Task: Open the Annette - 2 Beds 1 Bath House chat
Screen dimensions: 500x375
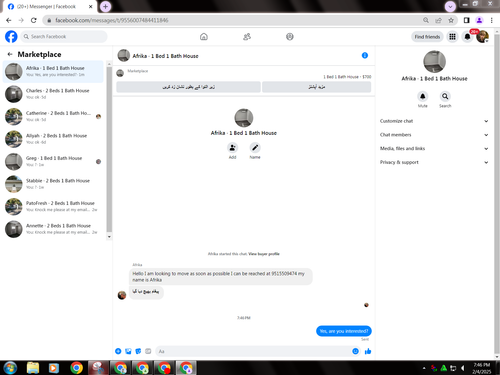Action: coord(53,229)
